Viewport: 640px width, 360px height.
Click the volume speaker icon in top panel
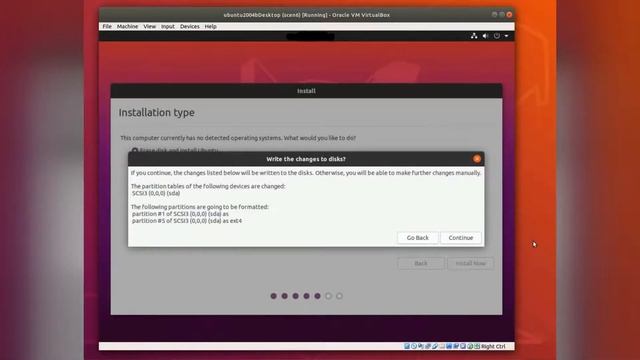485,36
